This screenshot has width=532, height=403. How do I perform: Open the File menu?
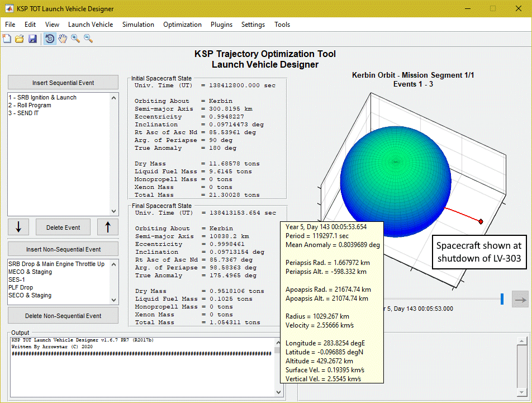10,25
